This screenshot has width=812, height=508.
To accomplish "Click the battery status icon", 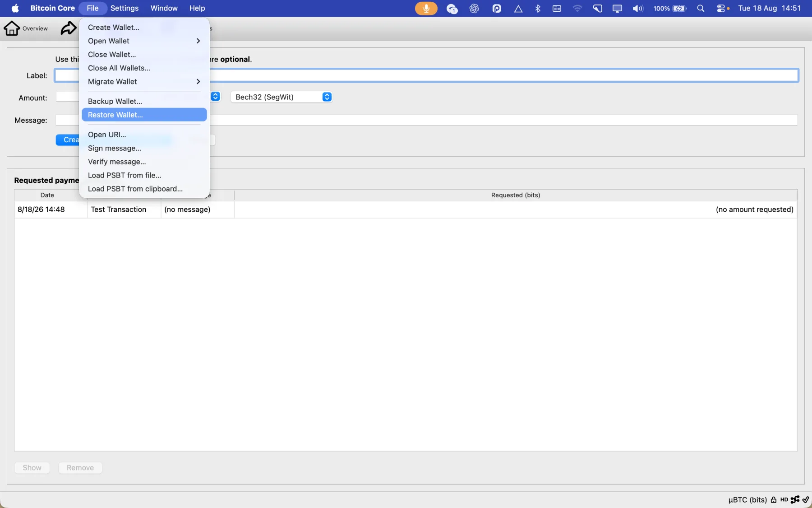I will 679,8.
